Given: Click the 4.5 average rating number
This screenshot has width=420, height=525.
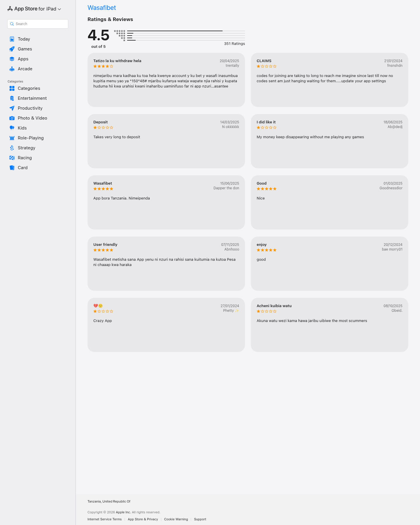Looking at the screenshot, I should pyautogui.click(x=99, y=35).
